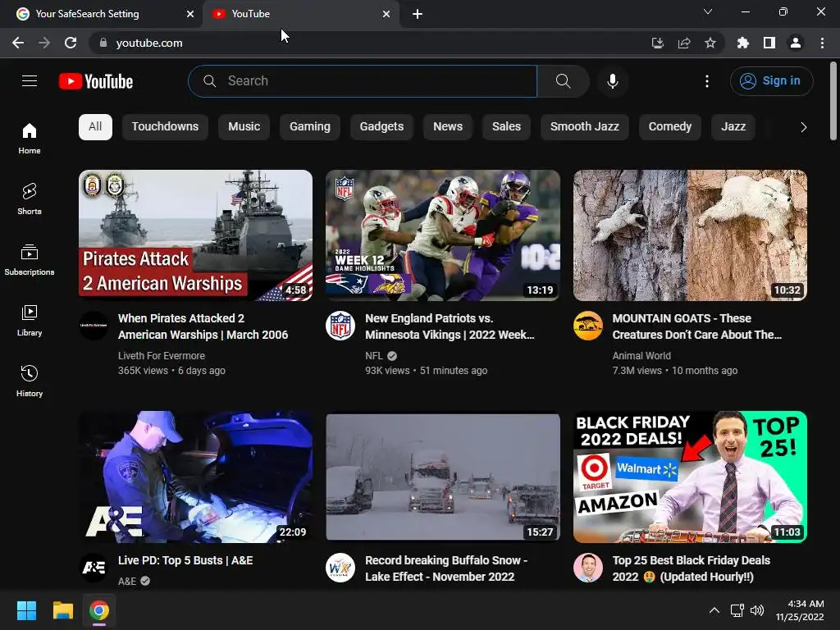Open the Windows Start menu
The height and width of the screenshot is (630, 840).
coord(26,610)
